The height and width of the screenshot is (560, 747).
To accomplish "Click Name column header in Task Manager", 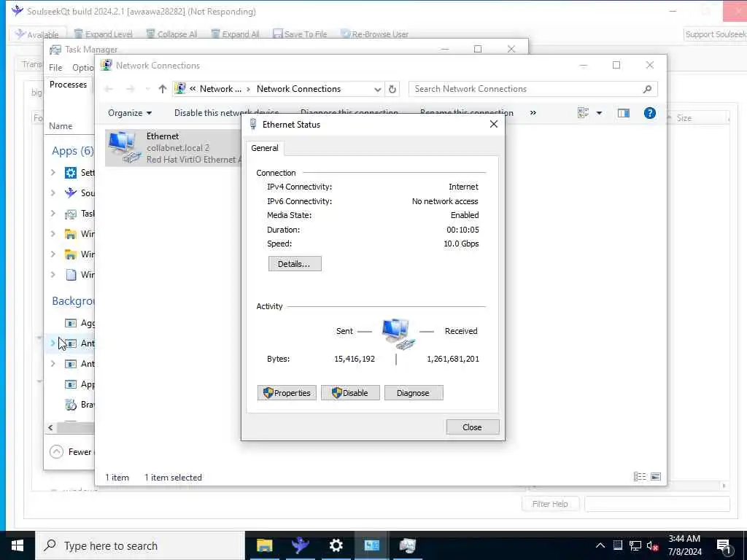I will 61,126.
